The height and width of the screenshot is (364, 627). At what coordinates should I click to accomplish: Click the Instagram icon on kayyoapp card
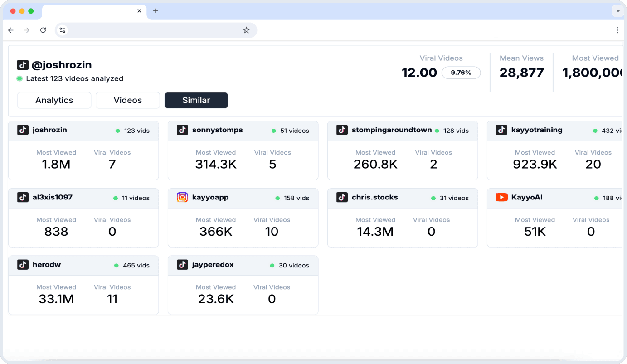(182, 197)
